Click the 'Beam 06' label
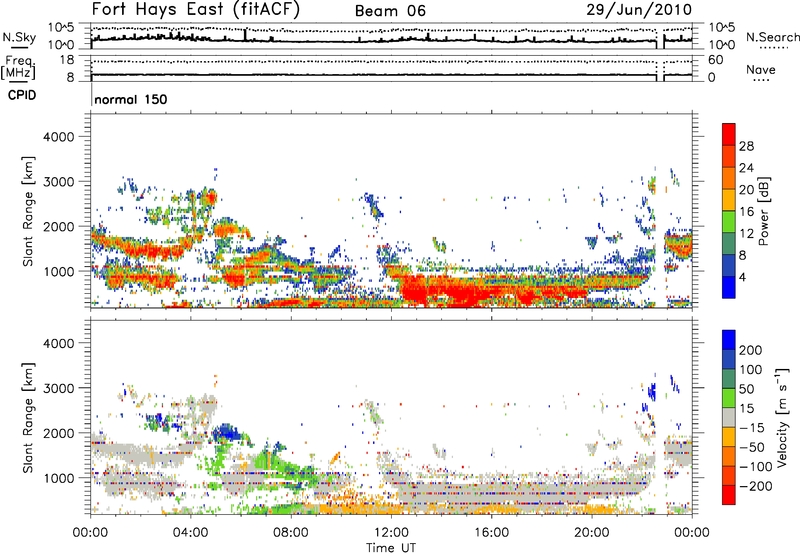This screenshot has width=800, height=554. point(390,11)
